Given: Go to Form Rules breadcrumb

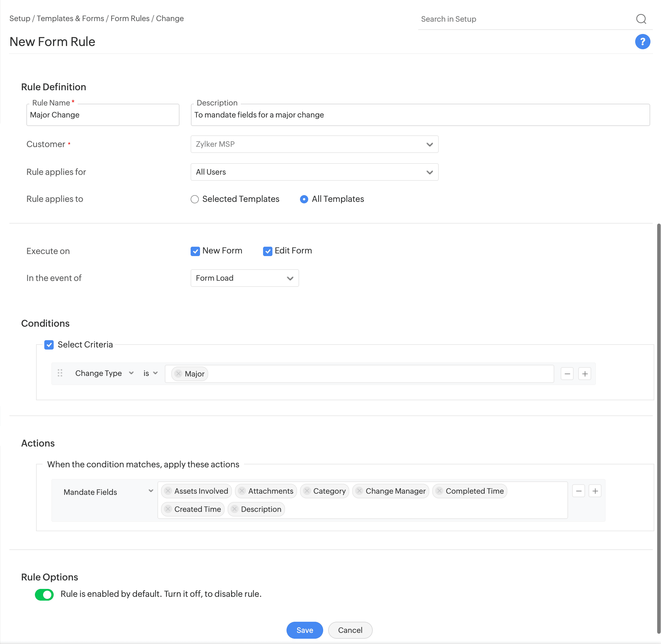Looking at the screenshot, I should pos(130,18).
